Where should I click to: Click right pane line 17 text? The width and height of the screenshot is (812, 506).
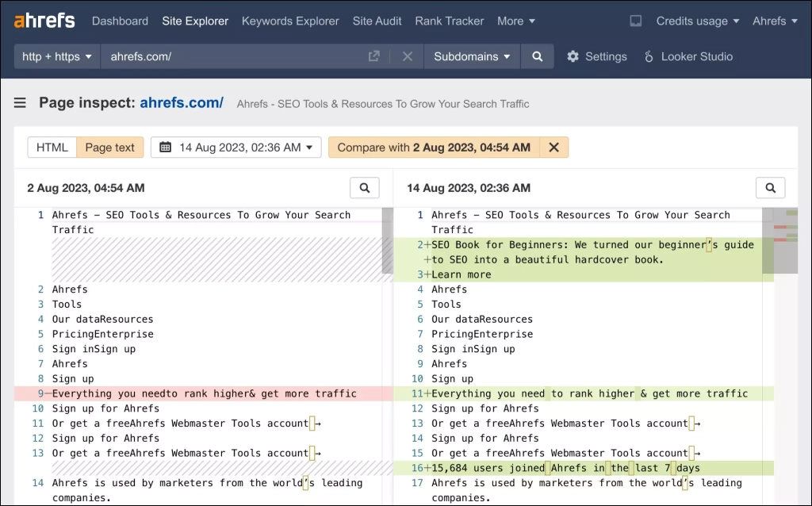[586, 490]
